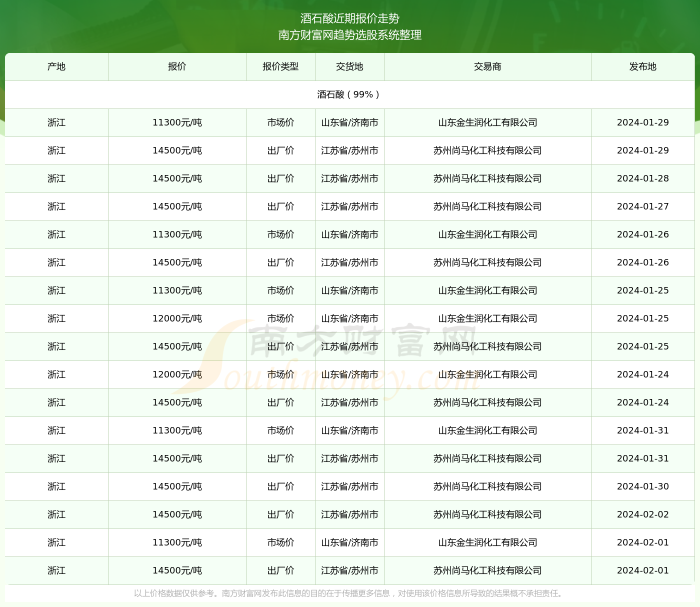Click the 2024-01-27 date cell

pos(642,206)
